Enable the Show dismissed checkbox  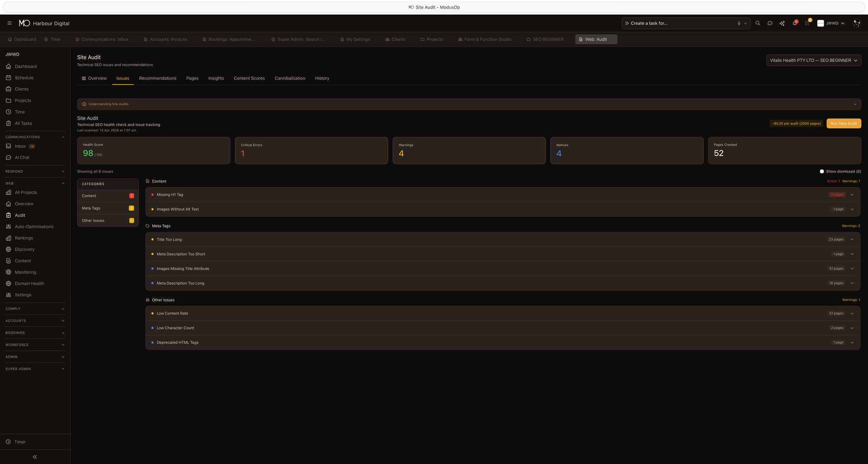point(821,171)
